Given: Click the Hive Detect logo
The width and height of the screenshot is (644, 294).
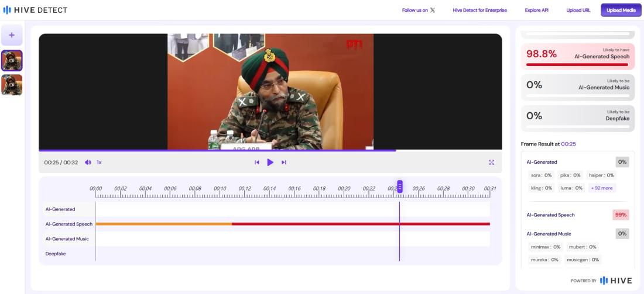Looking at the screenshot, I should pos(35,10).
